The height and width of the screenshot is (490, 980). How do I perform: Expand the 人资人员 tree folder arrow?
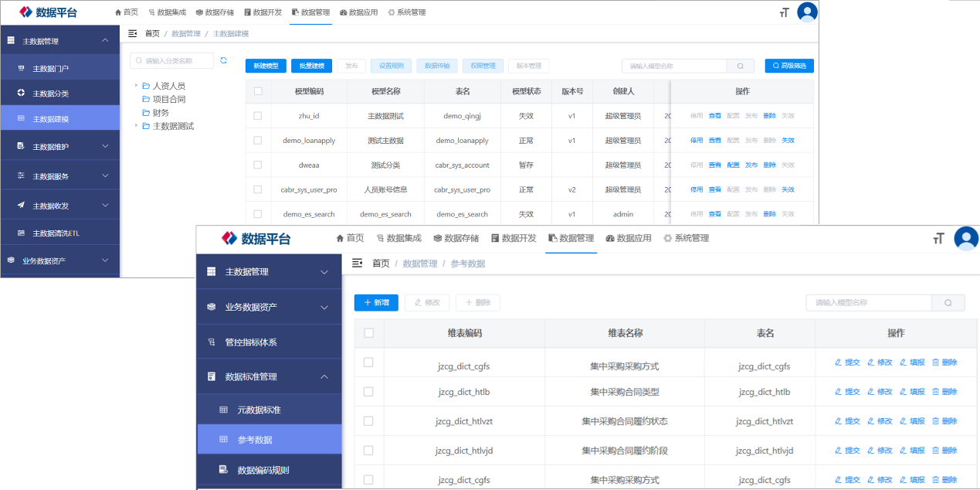point(136,86)
